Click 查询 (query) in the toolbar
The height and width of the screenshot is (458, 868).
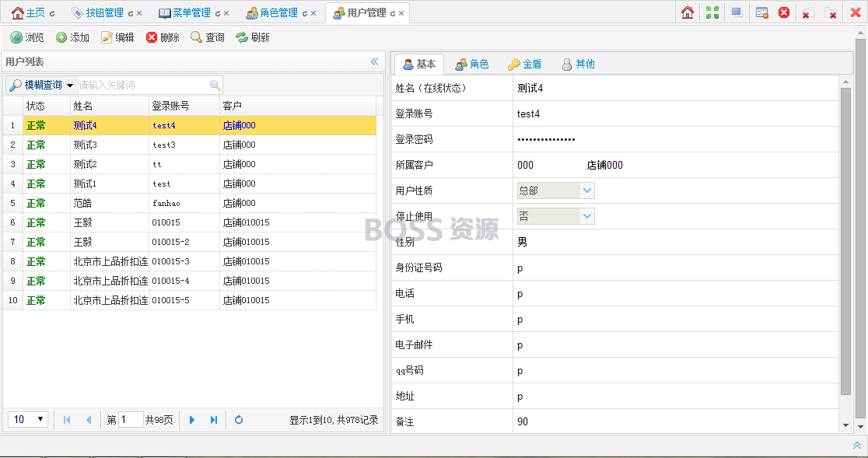tap(208, 37)
